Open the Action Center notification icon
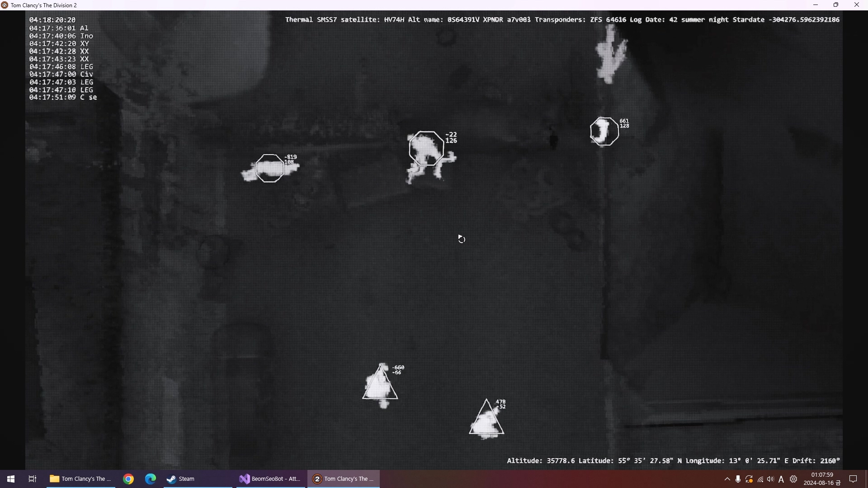868x488 pixels. coord(854,479)
